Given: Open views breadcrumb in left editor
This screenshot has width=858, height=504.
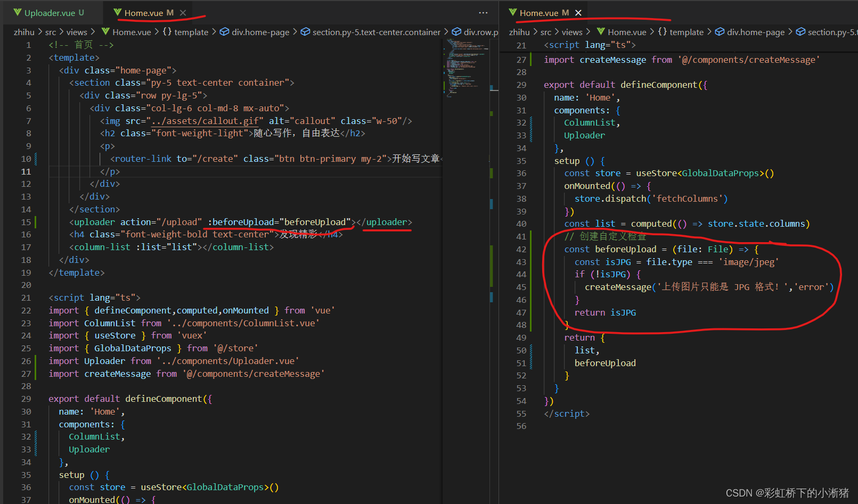Looking at the screenshot, I should coord(77,32).
